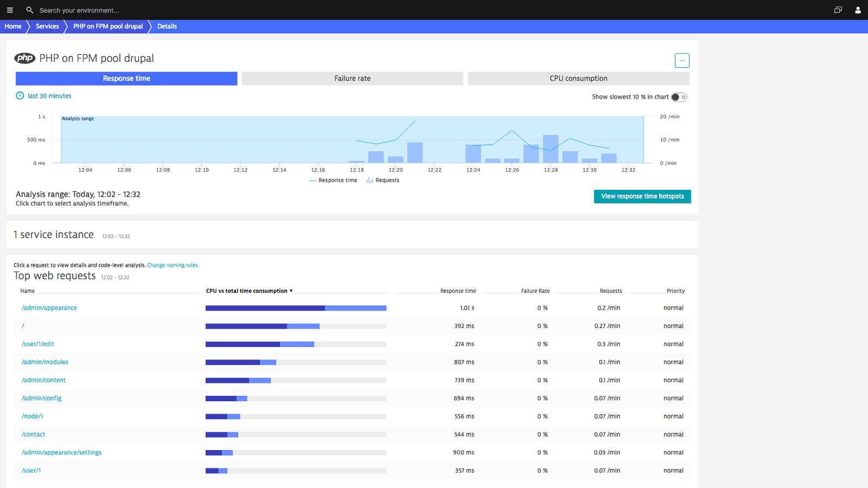Go to Home breadcrumb

point(13,27)
